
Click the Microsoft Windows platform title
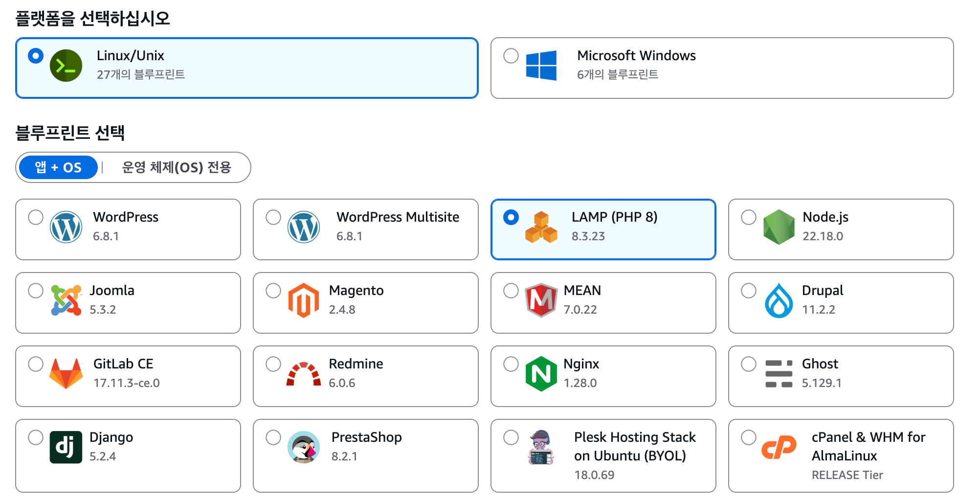pos(636,56)
